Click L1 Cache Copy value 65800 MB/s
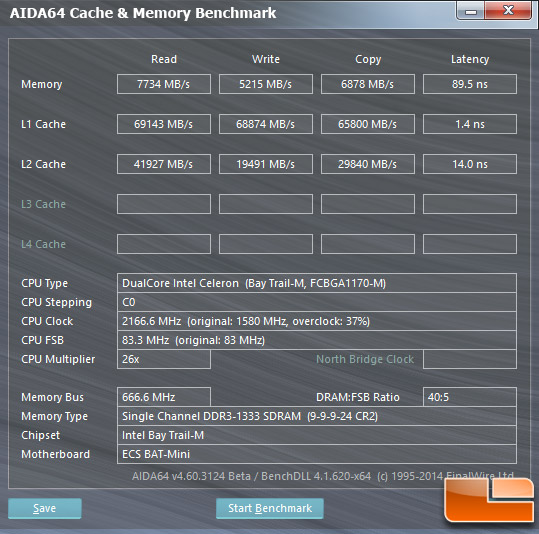Viewport: 539px width, 534px height. tap(368, 124)
